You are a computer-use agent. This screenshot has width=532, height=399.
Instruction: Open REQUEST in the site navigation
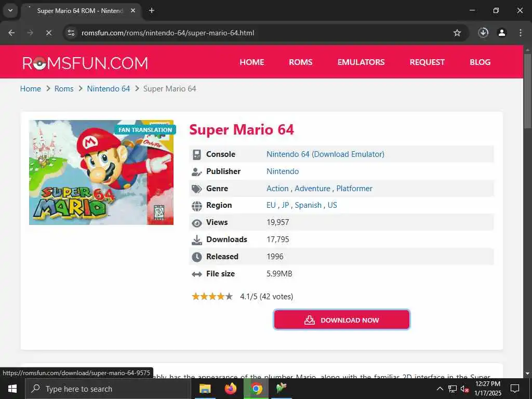pyautogui.click(x=427, y=62)
